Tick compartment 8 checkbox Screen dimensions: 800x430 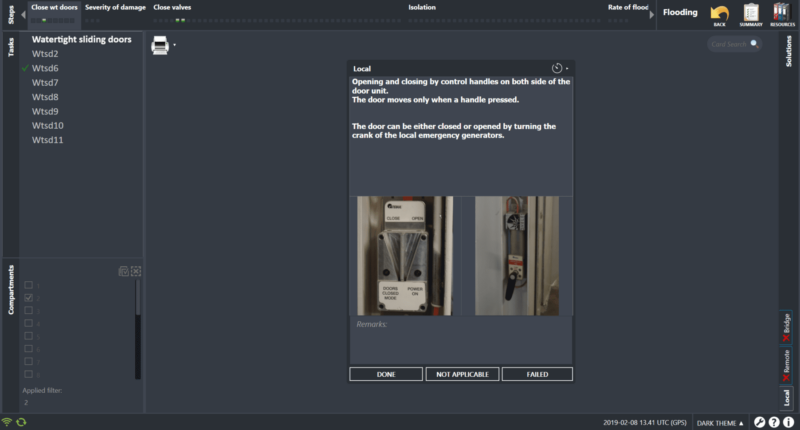pos(29,374)
